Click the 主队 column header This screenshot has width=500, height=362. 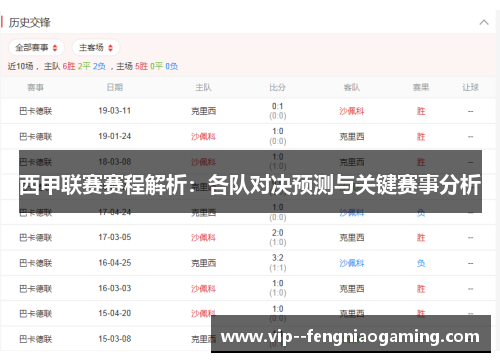(x=203, y=88)
